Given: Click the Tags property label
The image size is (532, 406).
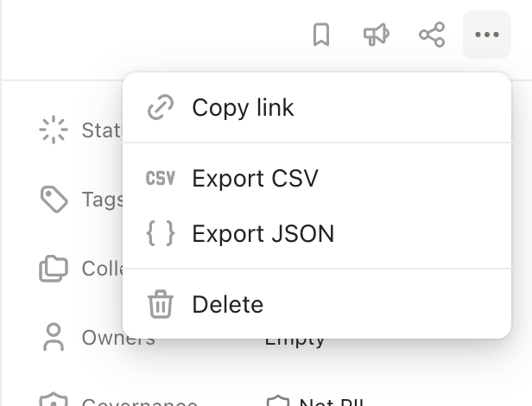Looking at the screenshot, I should tap(103, 200).
